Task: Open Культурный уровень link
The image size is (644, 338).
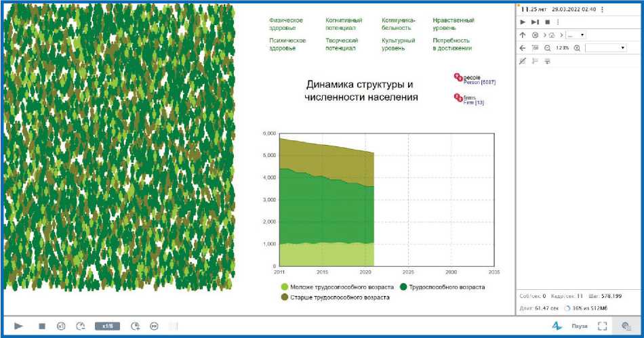Action: point(398,44)
